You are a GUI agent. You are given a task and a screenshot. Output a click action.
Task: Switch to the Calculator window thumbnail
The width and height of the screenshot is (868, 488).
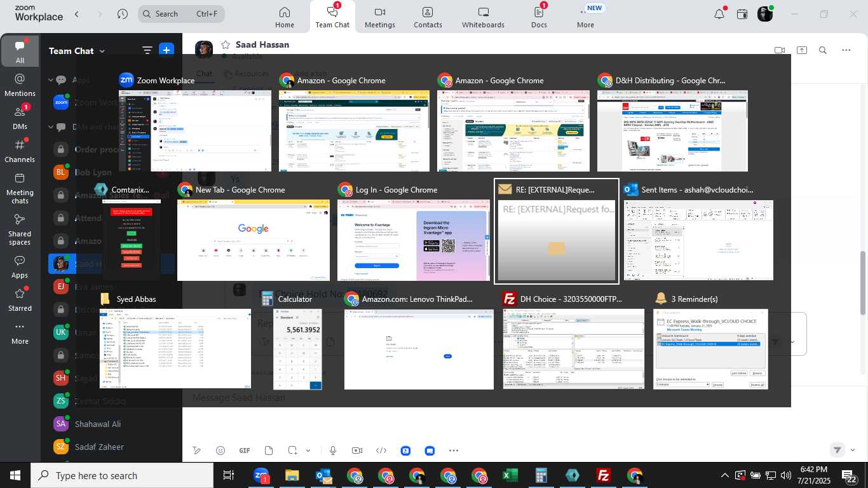297,349
